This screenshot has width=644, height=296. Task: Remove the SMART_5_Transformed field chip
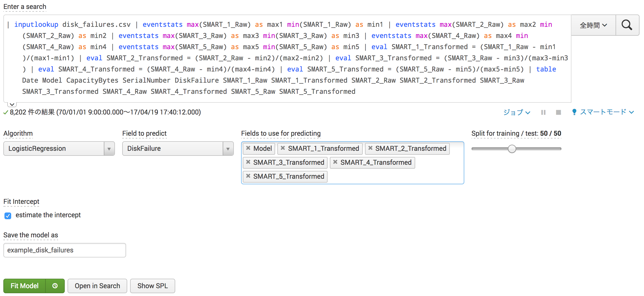[249, 176]
